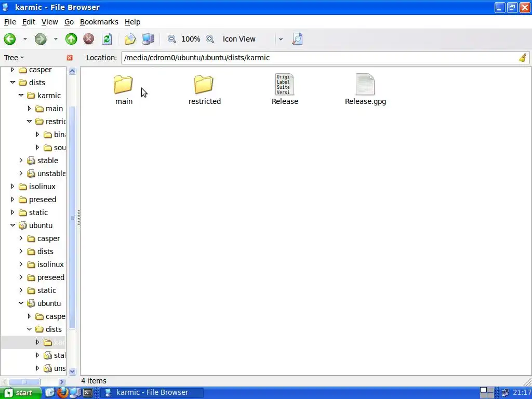Launch Firefox from the taskbar
Screen dimensions: 532x399
[62, 393]
